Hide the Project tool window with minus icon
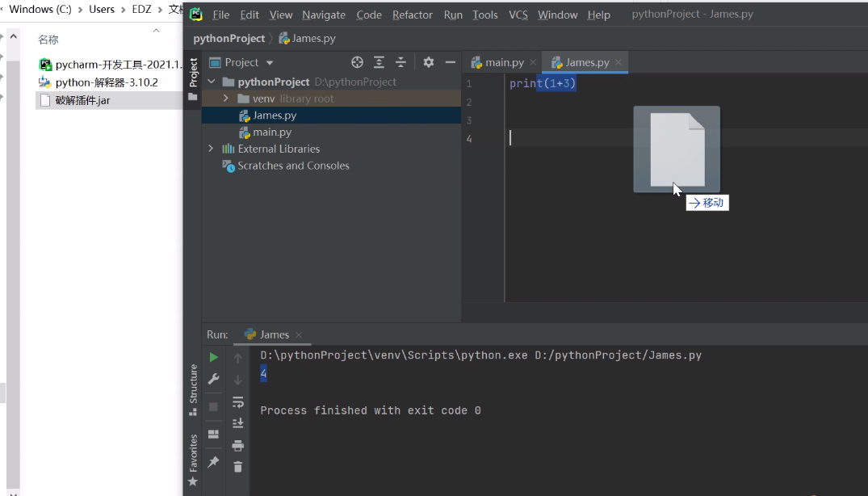The image size is (868, 496). (x=450, y=62)
